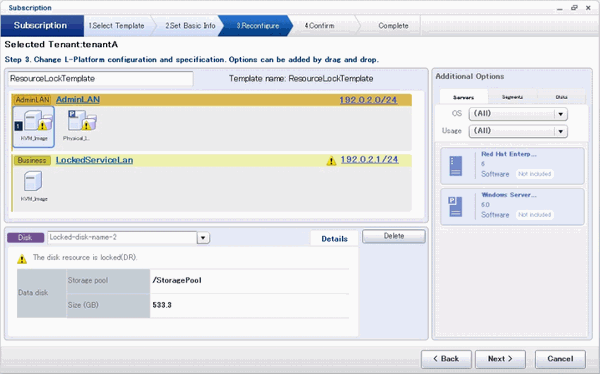Open the 192.0.2.0/24 address link

[x=368, y=100]
